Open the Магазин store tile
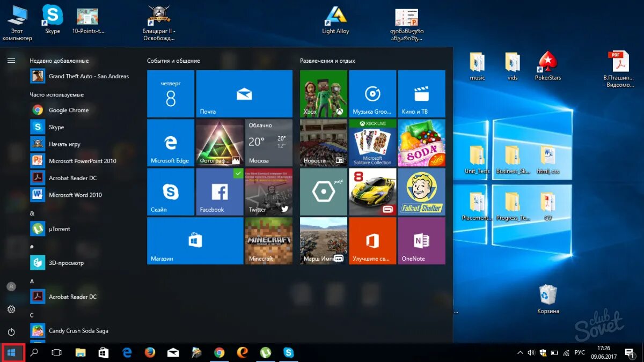This screenshot has height=362, width=644. [x=195, y=241]
